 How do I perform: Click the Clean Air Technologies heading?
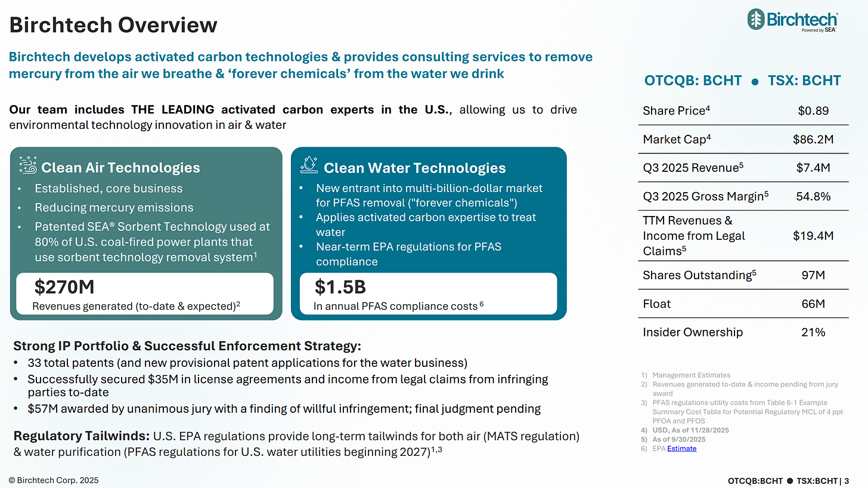pyautogui.click(x=120, y=168)
